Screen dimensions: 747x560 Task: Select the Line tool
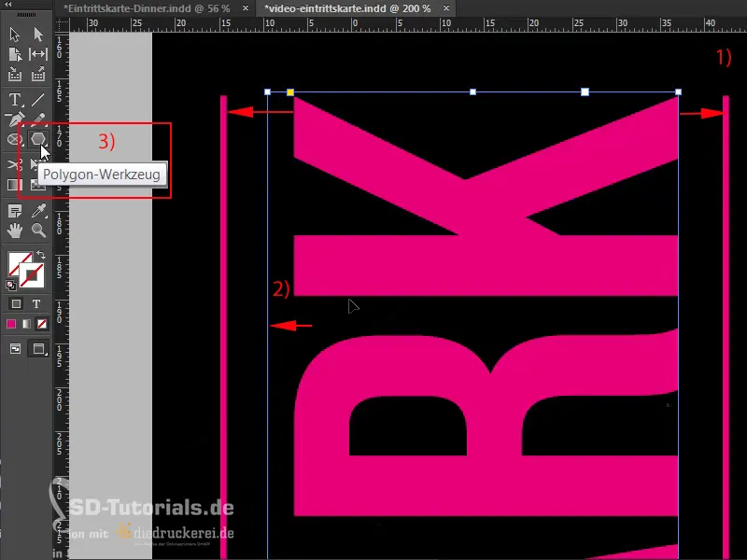pos(38,100)
